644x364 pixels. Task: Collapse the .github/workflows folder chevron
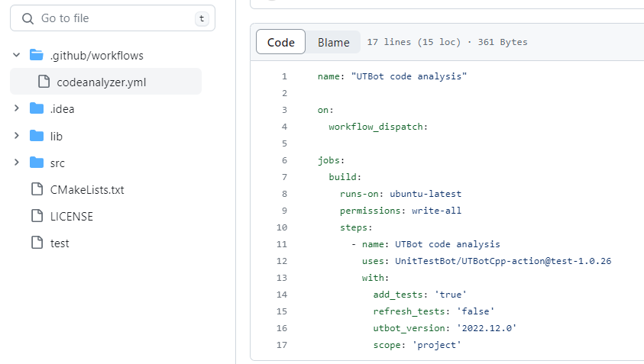point(17,55)
